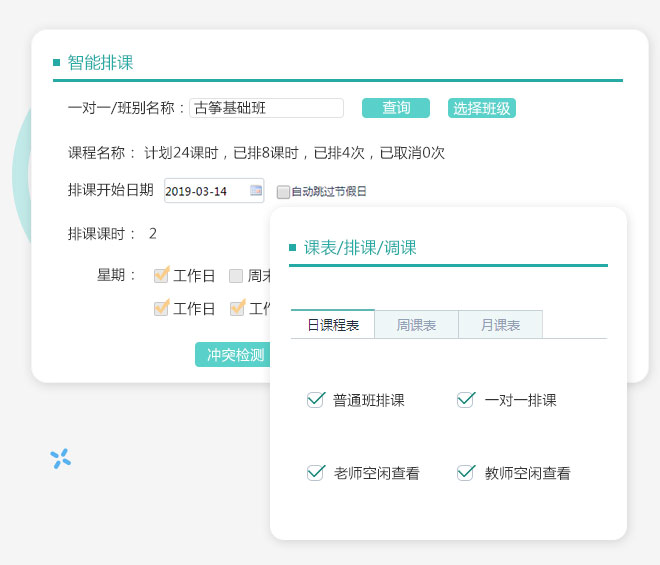The height and width of the screenshot is (565, 660).
Task: Click the 老师空闲查看 checkmark icon
Action: [316, 473]
